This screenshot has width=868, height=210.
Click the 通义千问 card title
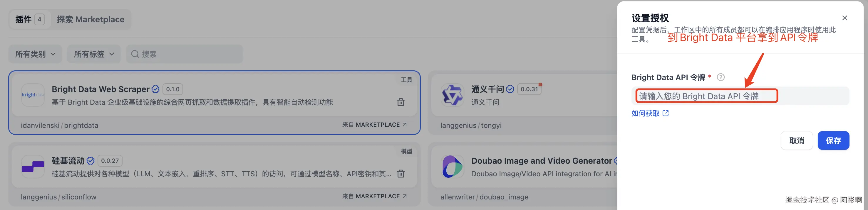tap(487, 89)
